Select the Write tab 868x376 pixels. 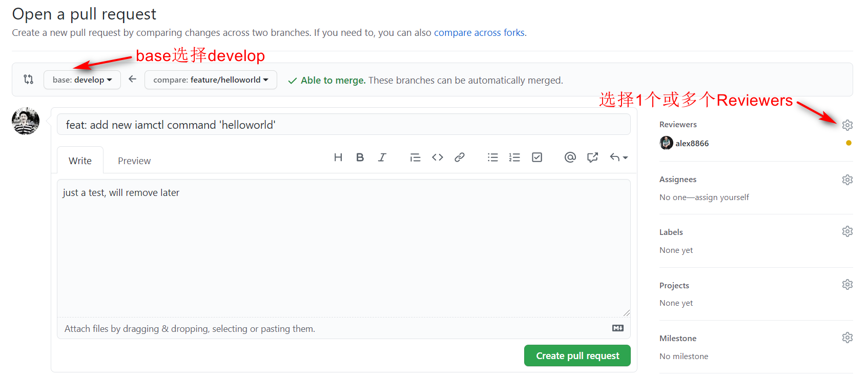[80, 161]
